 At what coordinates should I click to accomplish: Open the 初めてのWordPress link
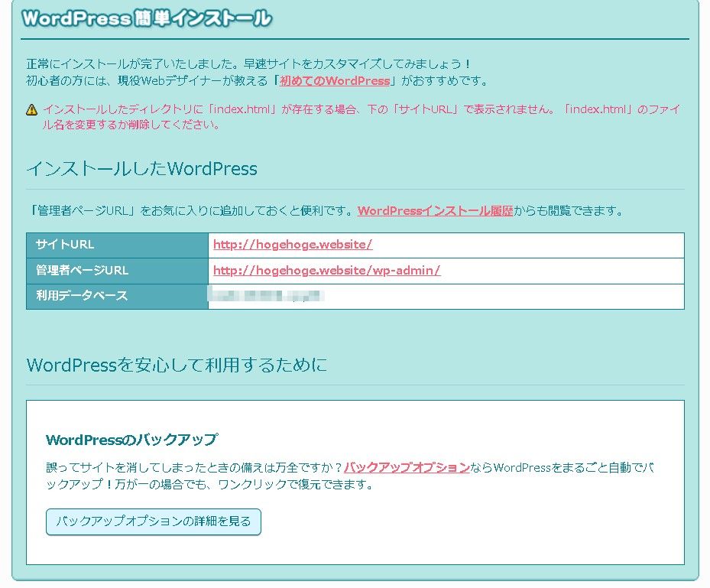pos(334,81)
